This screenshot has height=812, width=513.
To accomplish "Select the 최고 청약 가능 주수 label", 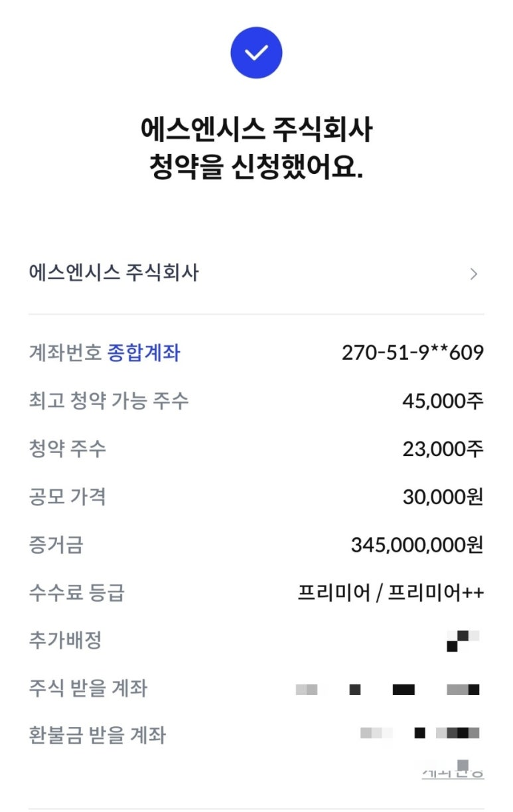I will (109, 401).
